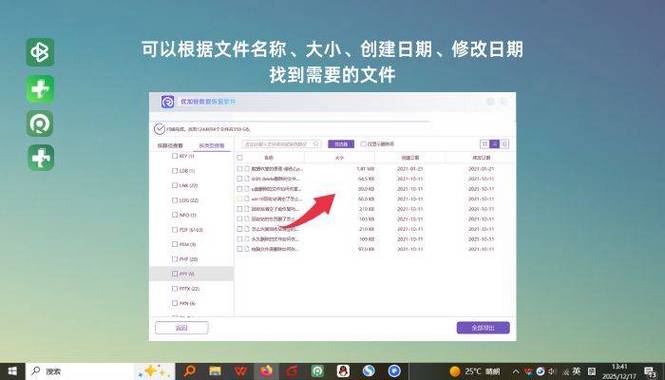The width and height of the screenshot is (665, 380).
Task: Tick the LNK file type checkbox
Action: [175, 185]
